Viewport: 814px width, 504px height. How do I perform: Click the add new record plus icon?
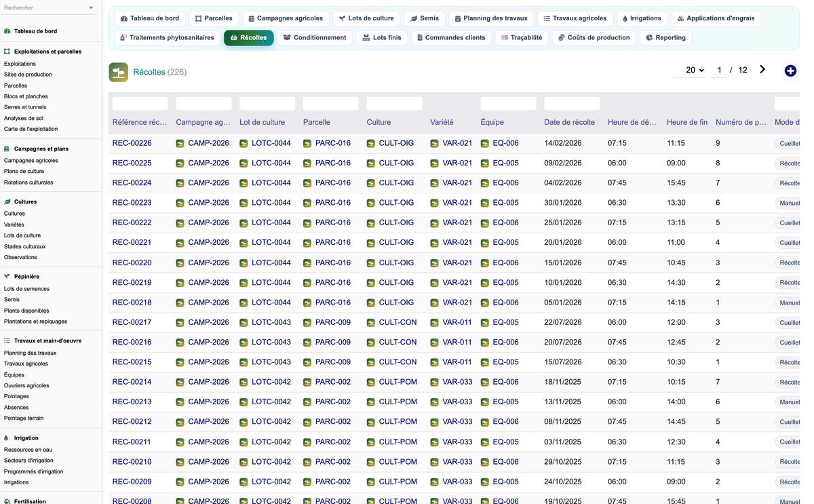790,71
